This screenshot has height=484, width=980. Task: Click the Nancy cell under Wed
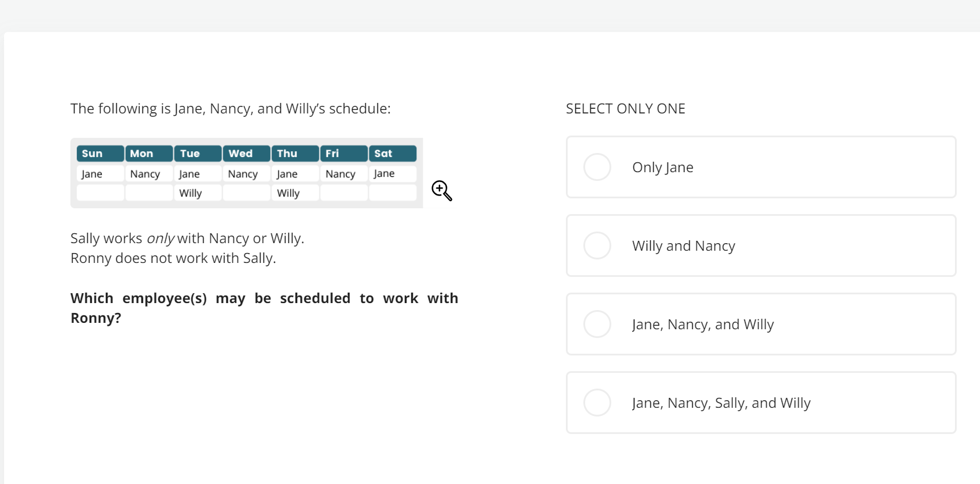pos(247,173)
